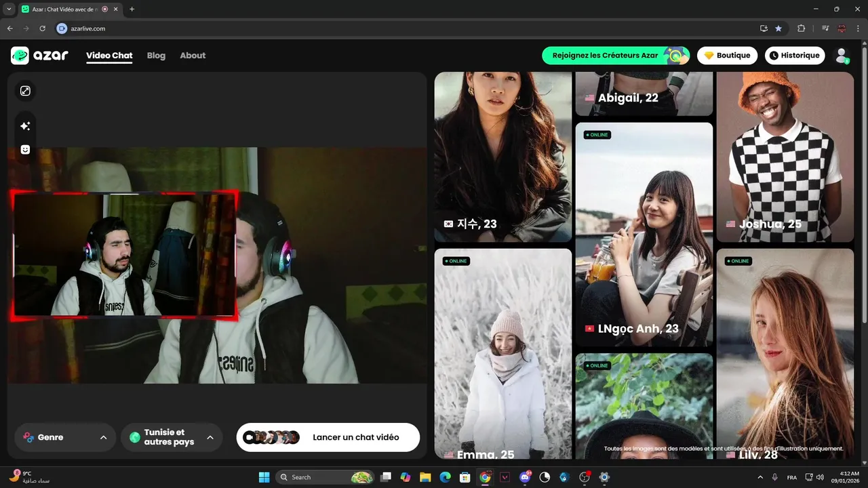Click the Azar logo
868x488 pixels.
point(39,56)
